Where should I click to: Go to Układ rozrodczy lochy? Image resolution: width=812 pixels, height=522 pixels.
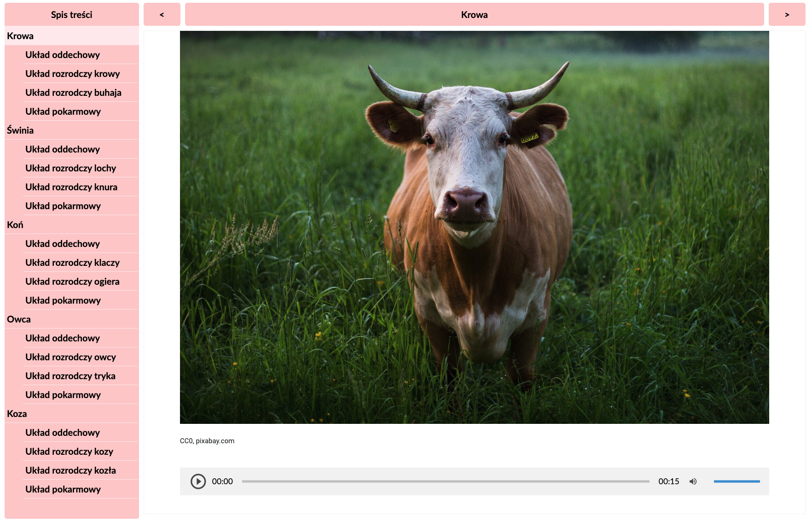pos(70,168)
